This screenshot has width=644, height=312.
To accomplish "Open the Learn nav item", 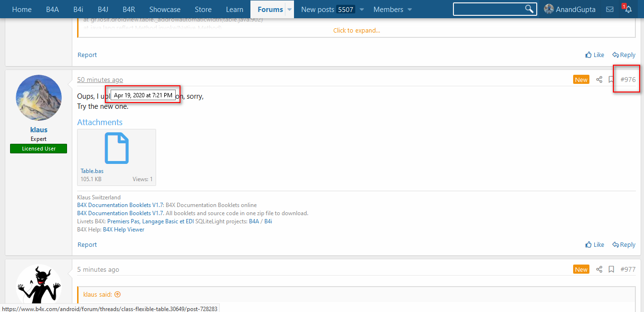I will coord(235,10).
